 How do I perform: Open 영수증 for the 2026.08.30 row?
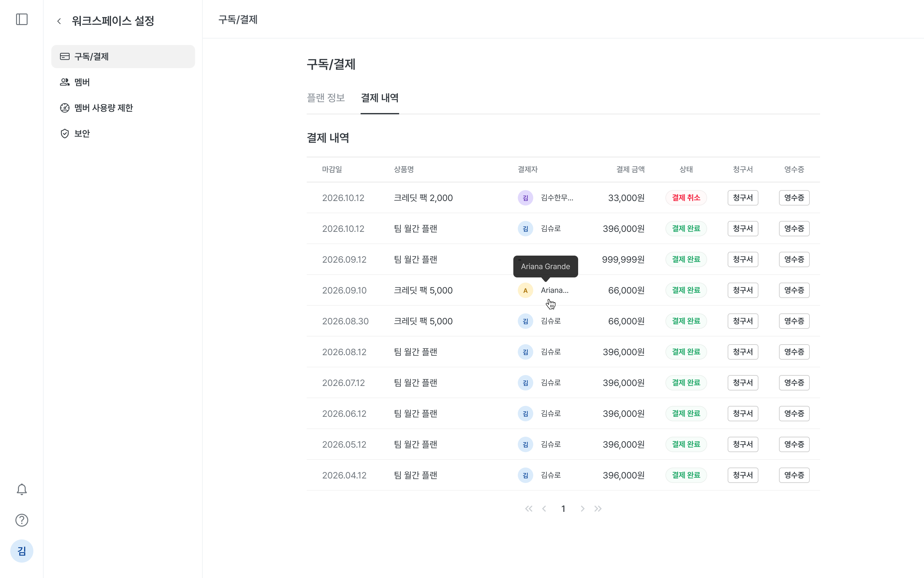[x=794, y=321]
